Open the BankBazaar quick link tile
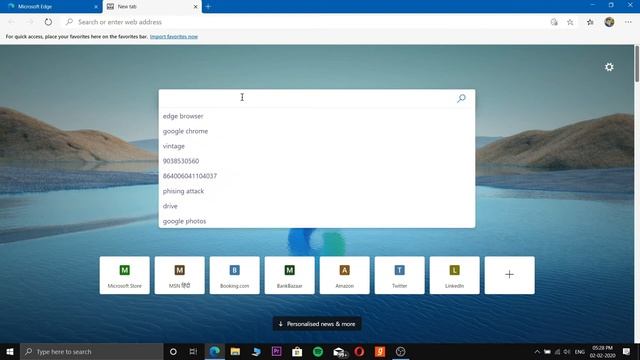Image resolution: width=640 pixels, height=360 pixels. [x=289, y=275]
